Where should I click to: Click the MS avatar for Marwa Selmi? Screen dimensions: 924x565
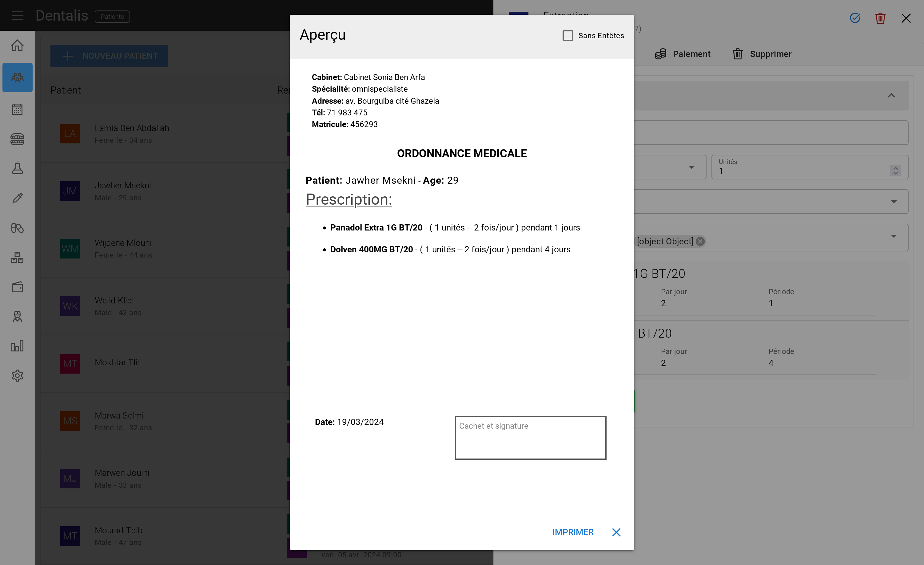pyautogui.click(x=70, y=421)
